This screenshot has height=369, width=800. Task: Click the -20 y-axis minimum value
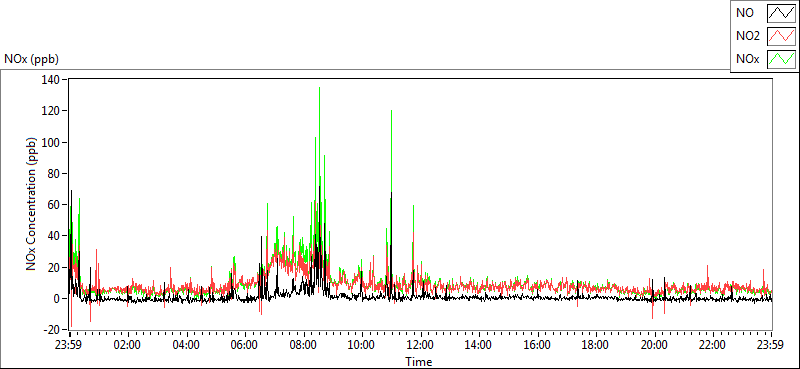pyautogui.click(x=52, y=330)
